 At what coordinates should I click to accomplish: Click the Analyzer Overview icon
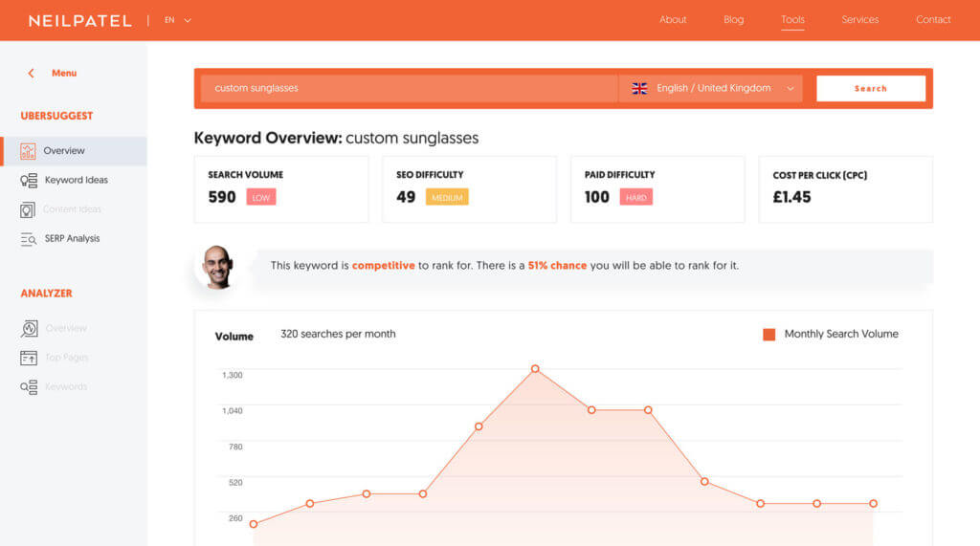pyautogui.click(x=29, y=329)
